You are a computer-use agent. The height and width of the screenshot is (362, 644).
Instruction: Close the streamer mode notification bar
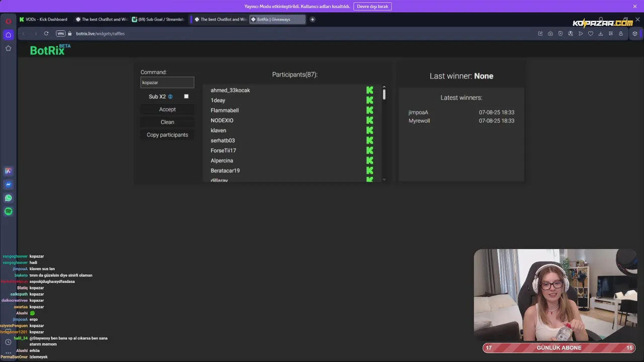635,6
